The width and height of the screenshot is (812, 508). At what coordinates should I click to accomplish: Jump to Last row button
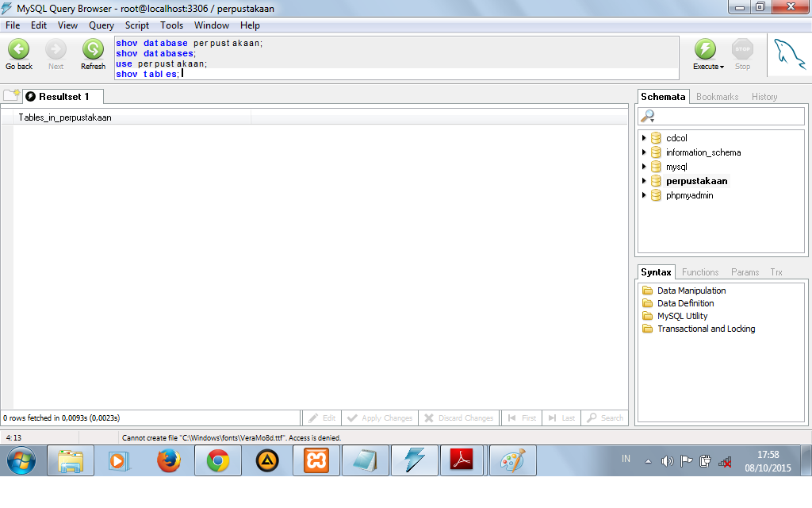pyautogui.click(x=561, y=418)
